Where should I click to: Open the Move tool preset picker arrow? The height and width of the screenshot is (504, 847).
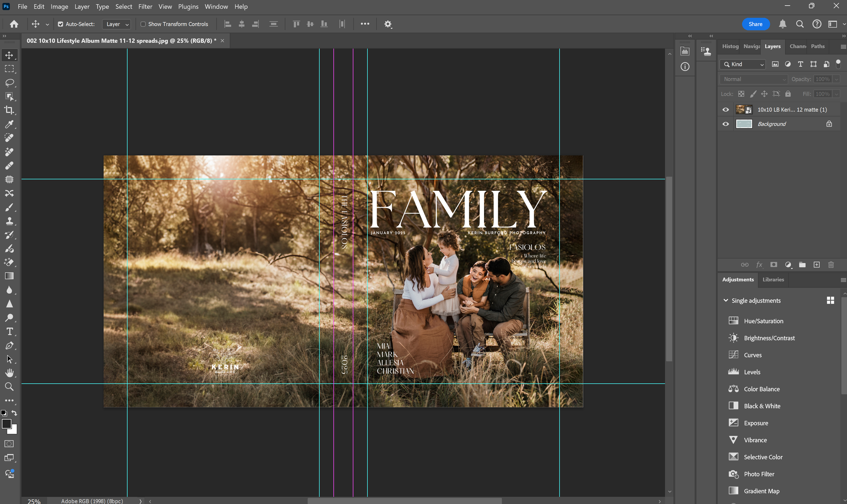[47, 24]
